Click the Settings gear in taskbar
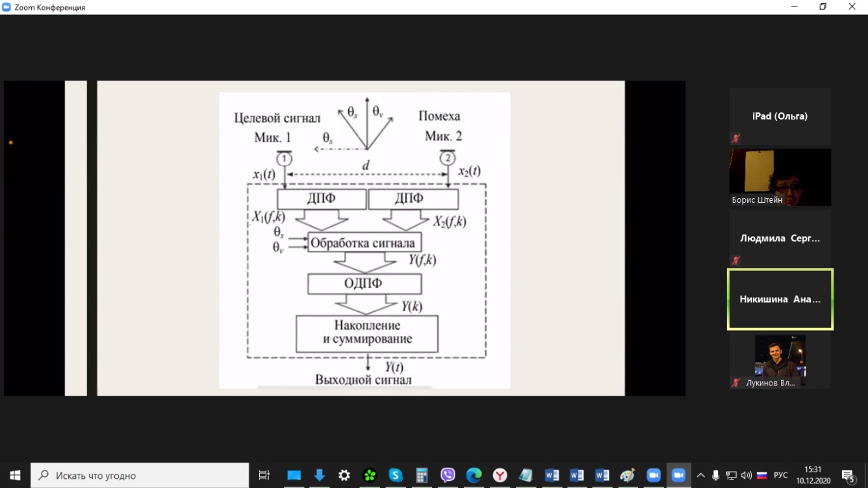The width and height of the screenshot is (868, 488). click(x=344, y=475)
